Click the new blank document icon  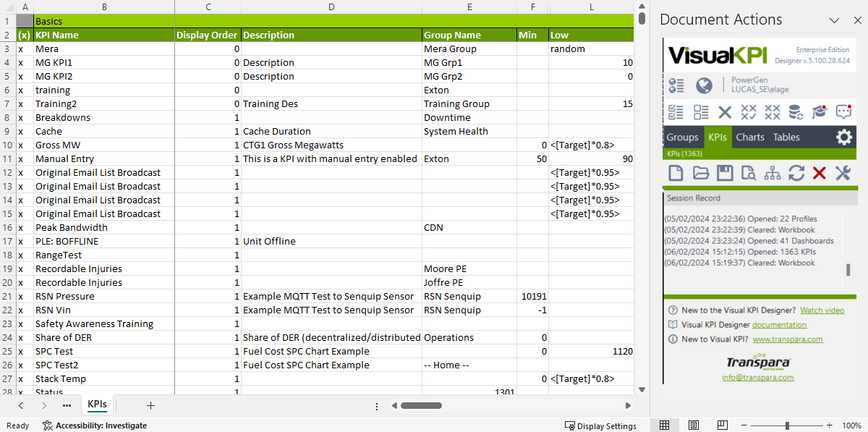click(x=676, y=173)
